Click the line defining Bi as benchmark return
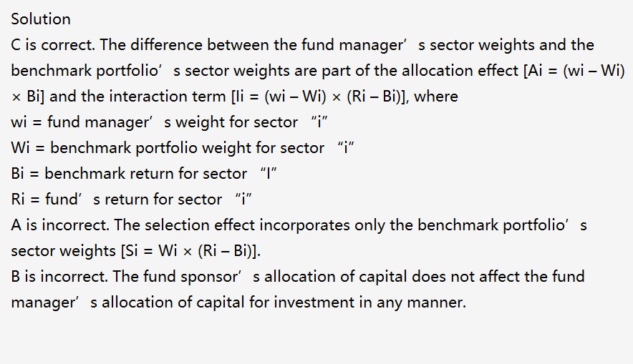Viewport: 633px width, 364px height. click(x=144, y=174)
